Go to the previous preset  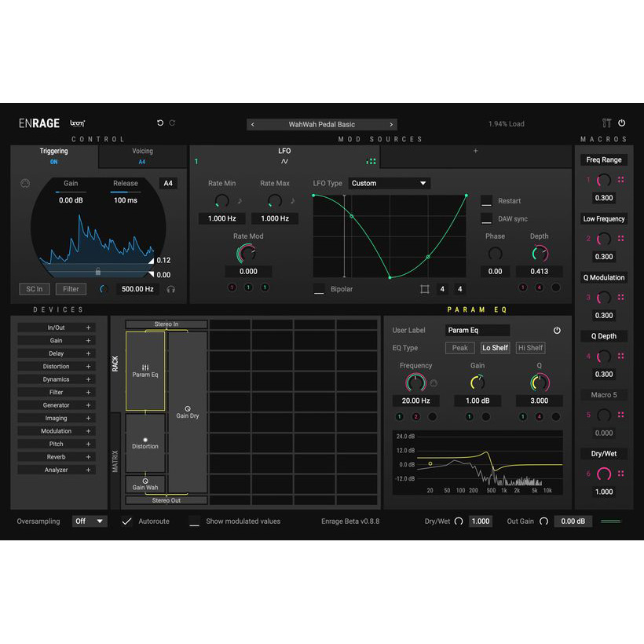(x=253, y=124)
